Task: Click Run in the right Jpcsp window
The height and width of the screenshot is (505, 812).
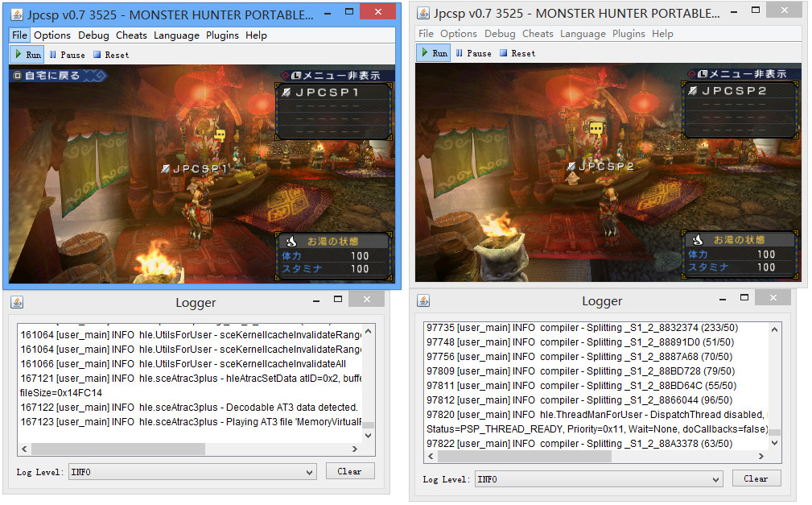Action: coord(435,53)
